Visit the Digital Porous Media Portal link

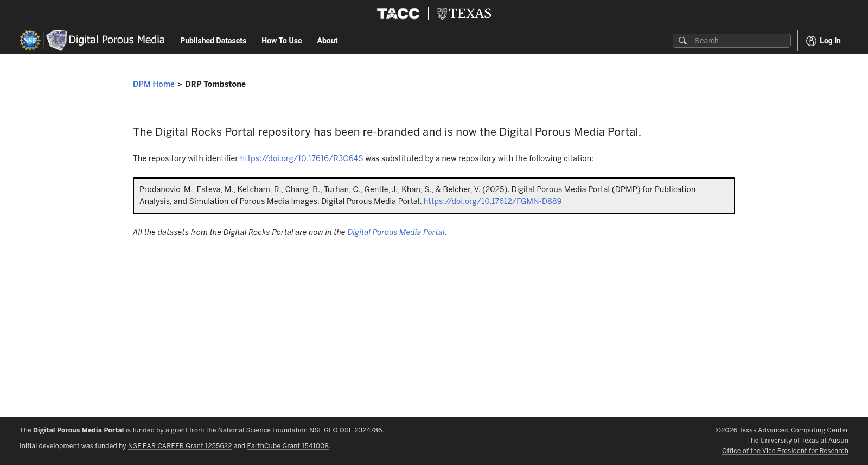click(396, 232)
